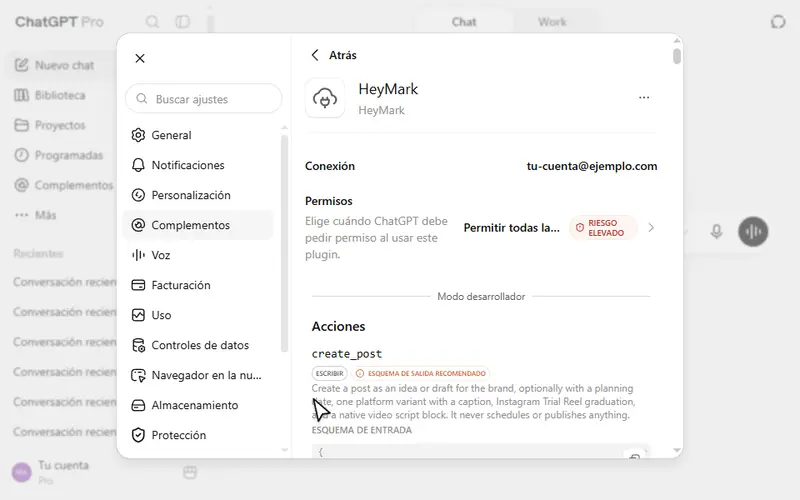Open the Facturación settings section
The width and height of the screenshot is (800, 500).
tap(198, 285)
